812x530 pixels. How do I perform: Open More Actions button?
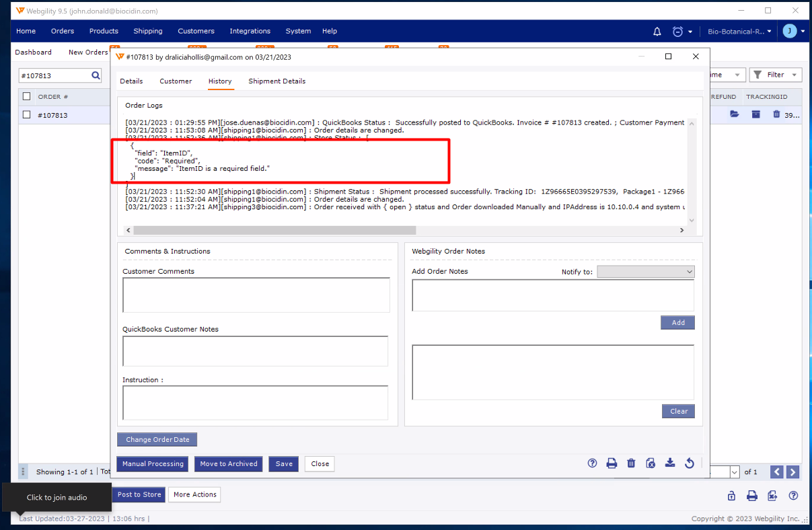click(x=194, y=495)
